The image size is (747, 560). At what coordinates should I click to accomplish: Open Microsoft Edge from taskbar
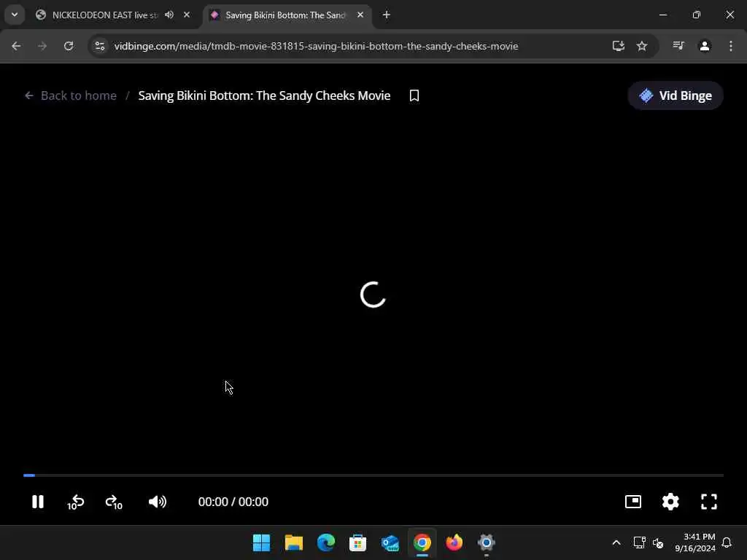[326, 542]
